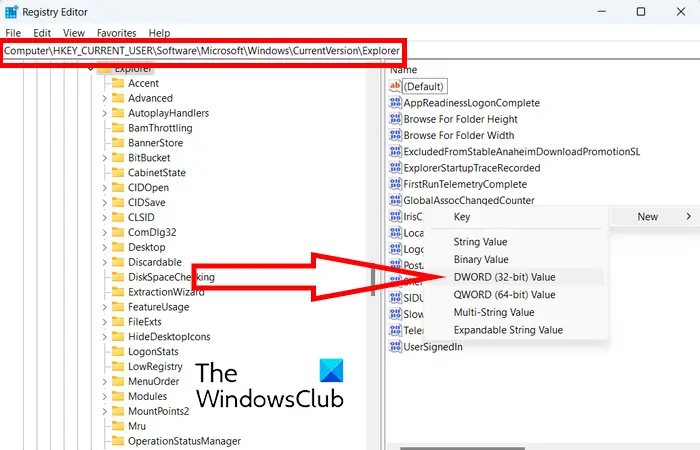The image size is (700, 450).
Task: Click the BannerStore folder icon
Action: point(118,142)
